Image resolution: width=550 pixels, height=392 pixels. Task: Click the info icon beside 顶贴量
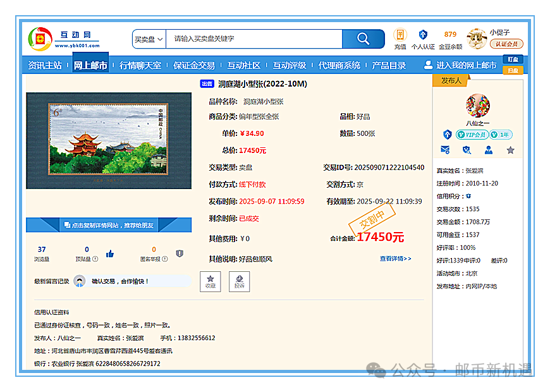tap(95, 259)
